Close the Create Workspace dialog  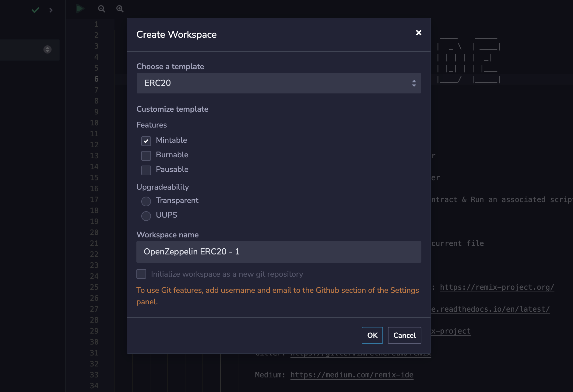coord(419,33)
